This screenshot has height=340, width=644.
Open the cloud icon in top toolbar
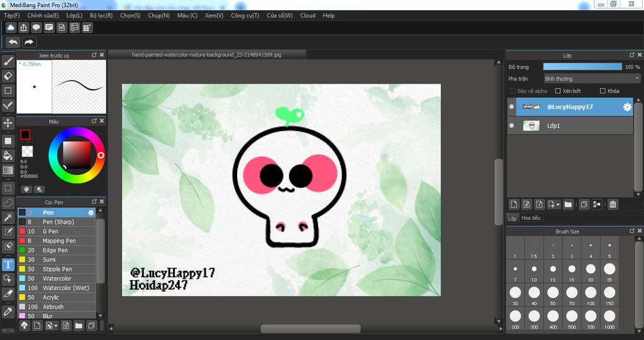point(11,28)
